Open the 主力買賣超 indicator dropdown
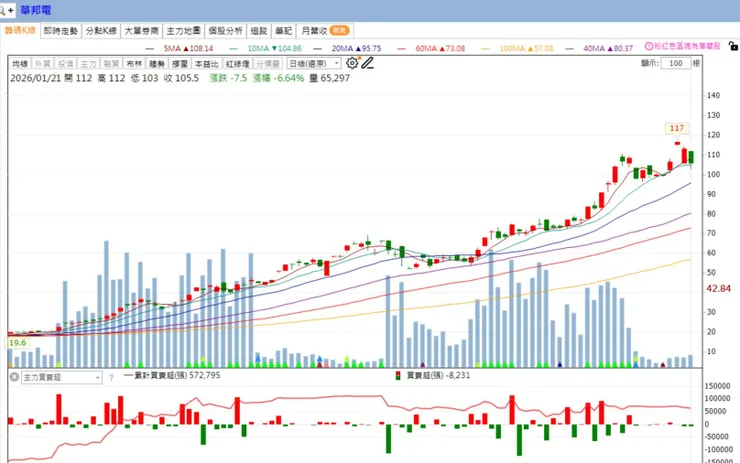 point(61,378)
